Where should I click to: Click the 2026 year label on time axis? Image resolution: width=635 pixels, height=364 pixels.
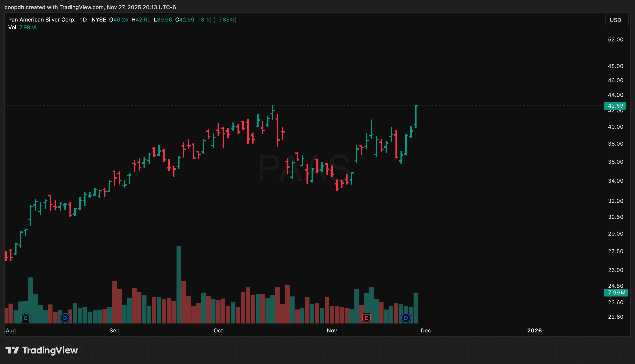(x=534, y=331)
